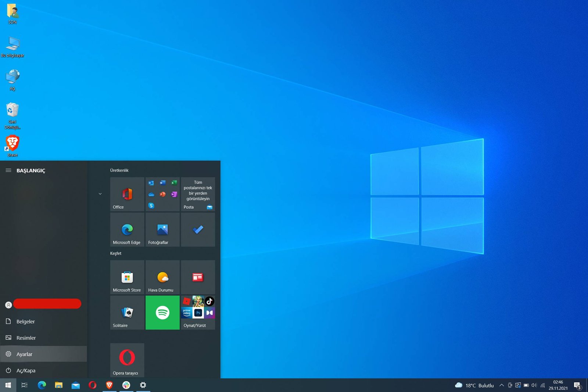Click Brave browser in the taskbar
This screenshot has width=588, height=392.
pyautogui.click(x=109, y=385)
